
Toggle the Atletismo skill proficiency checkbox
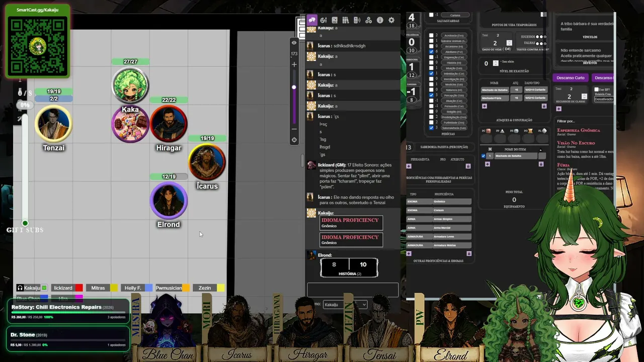[431, 52]
